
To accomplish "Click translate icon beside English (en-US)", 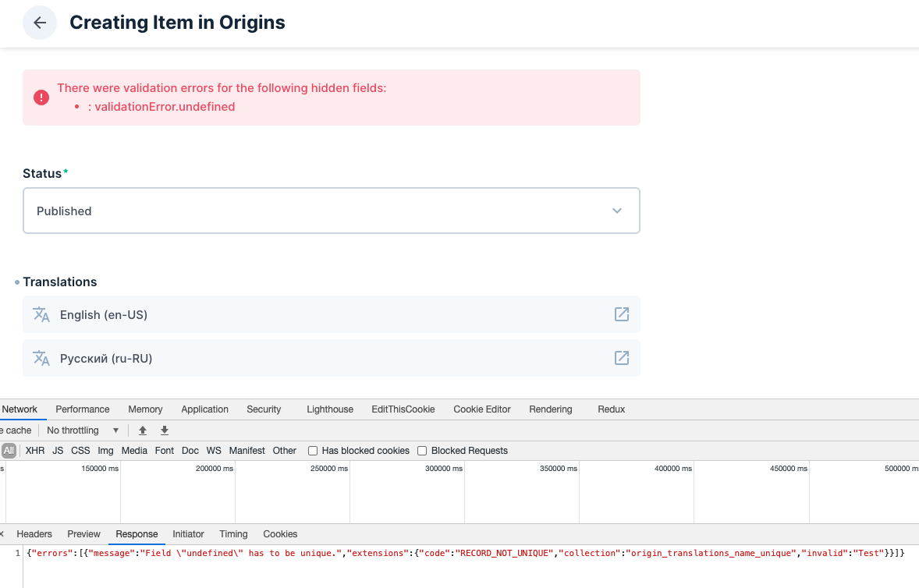I will pyautogui.click(x=41, y=314).
